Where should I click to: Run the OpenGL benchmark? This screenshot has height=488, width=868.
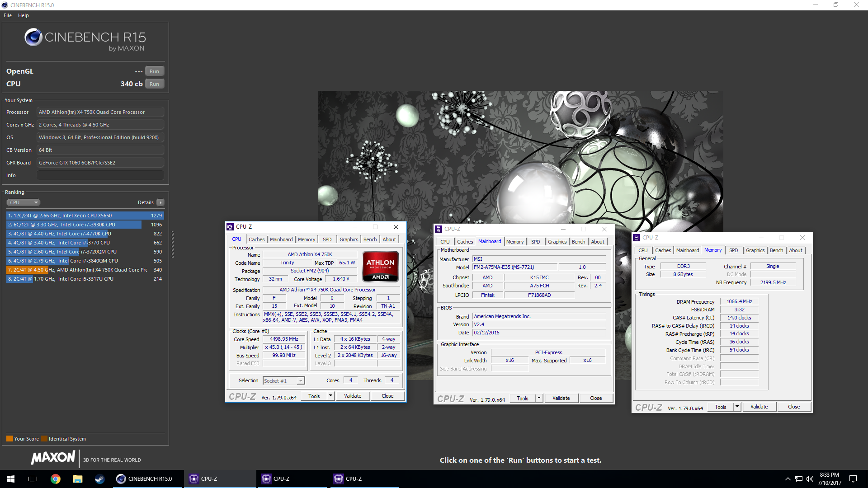tap(154, 71)
